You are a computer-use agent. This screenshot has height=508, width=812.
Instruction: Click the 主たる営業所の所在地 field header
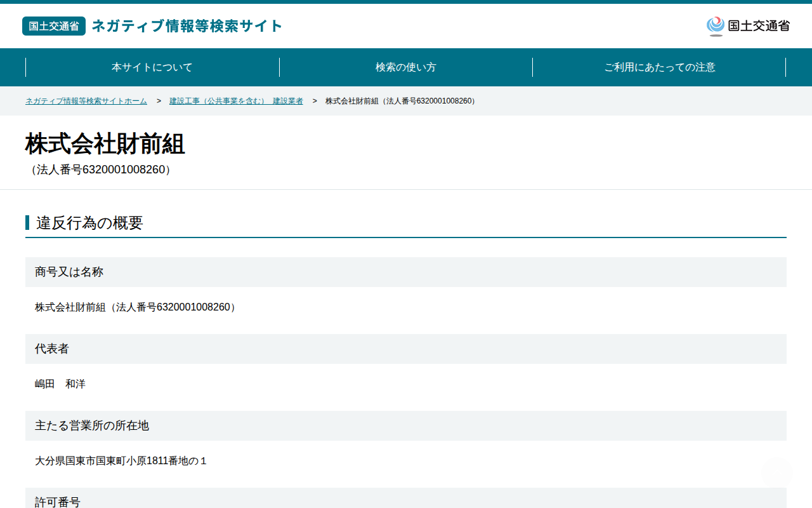[x=406, y=425]
